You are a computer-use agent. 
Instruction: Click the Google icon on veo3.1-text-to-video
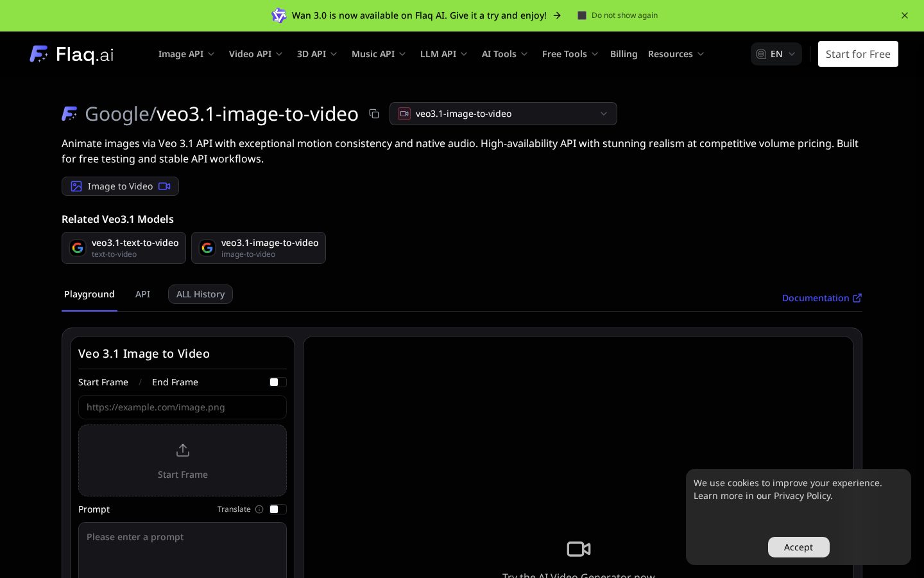point(78,248)
